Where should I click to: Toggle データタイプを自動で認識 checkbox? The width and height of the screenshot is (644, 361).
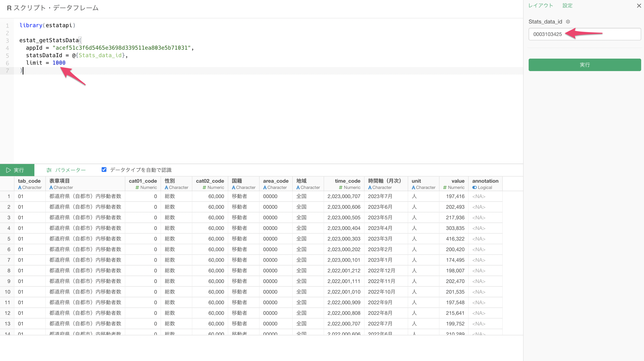tap(104, 170)
